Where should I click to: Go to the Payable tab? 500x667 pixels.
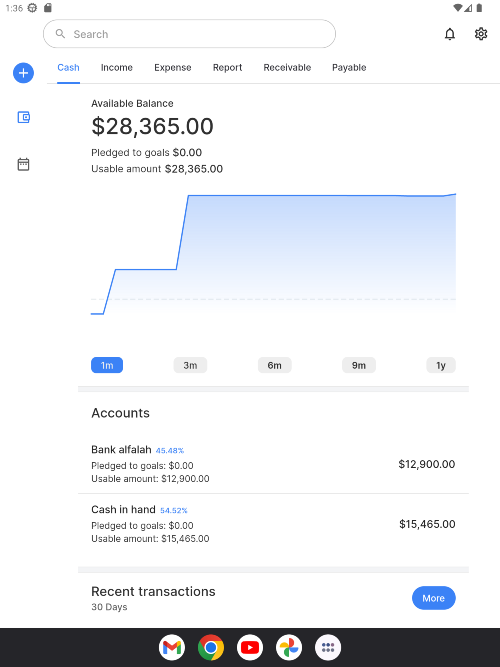349,68
